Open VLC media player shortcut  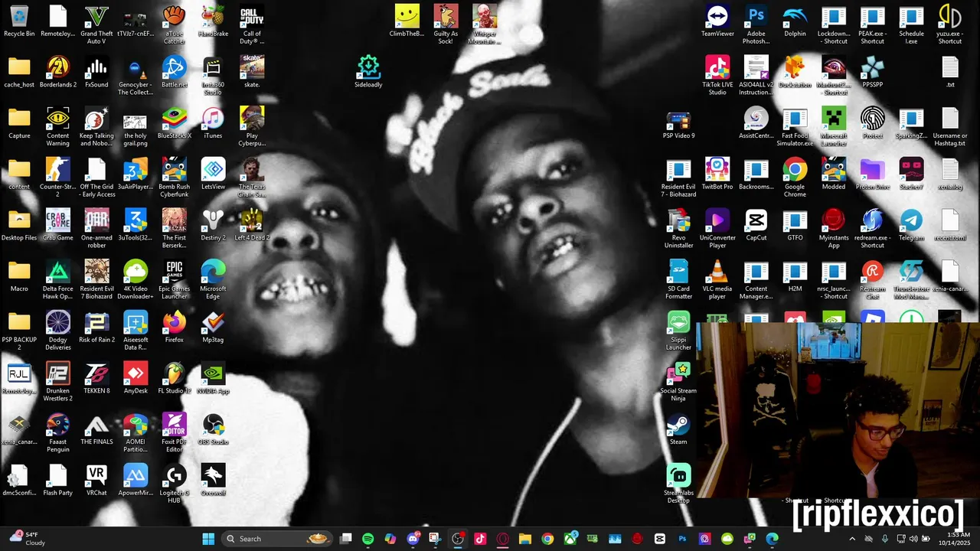tap(717, 280)
